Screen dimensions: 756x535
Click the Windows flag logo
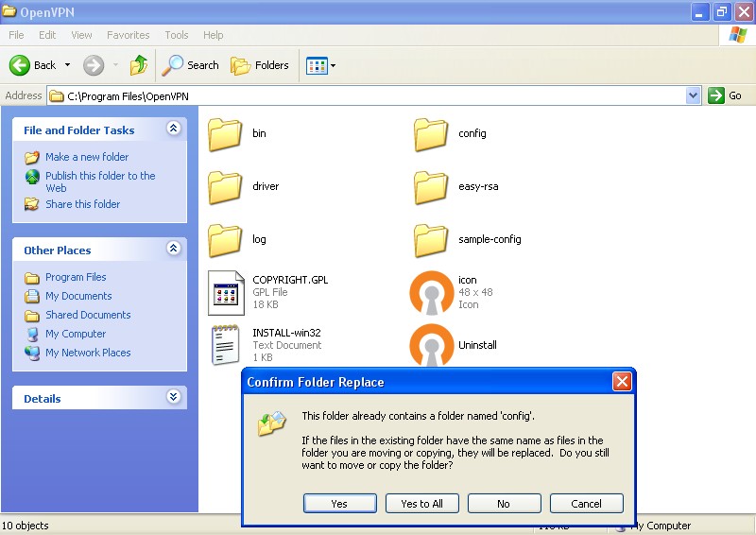[x=738, y=35]
